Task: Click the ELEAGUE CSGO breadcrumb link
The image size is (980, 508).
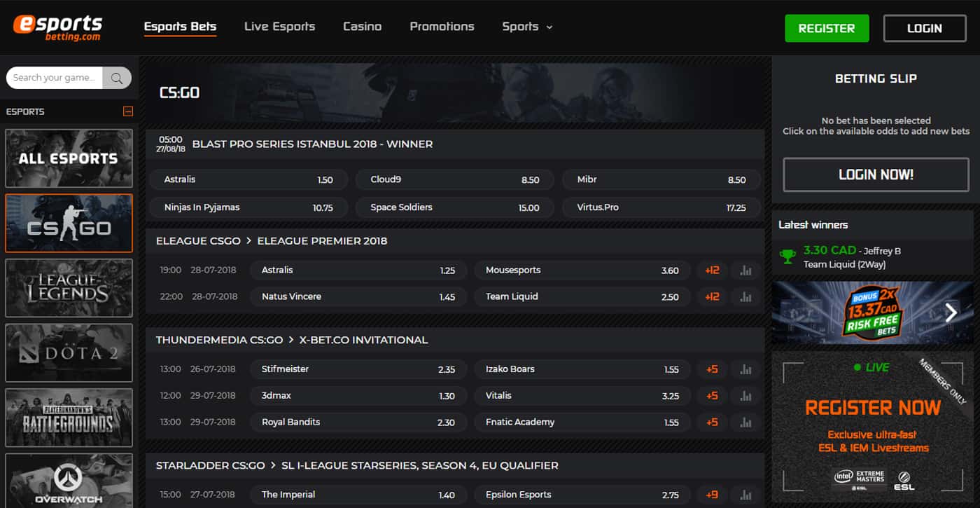Action: [x=198, y=241]
